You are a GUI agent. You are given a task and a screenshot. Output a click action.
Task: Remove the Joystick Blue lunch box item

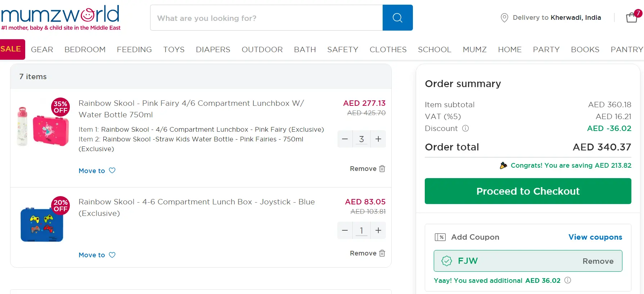click(367, 253)
